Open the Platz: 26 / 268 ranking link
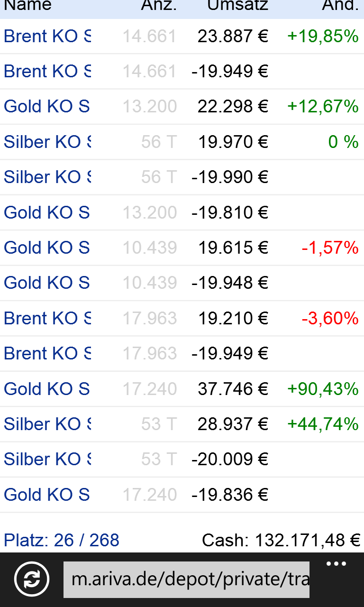This screenshot has width=364, height=607. pos(62,540)
